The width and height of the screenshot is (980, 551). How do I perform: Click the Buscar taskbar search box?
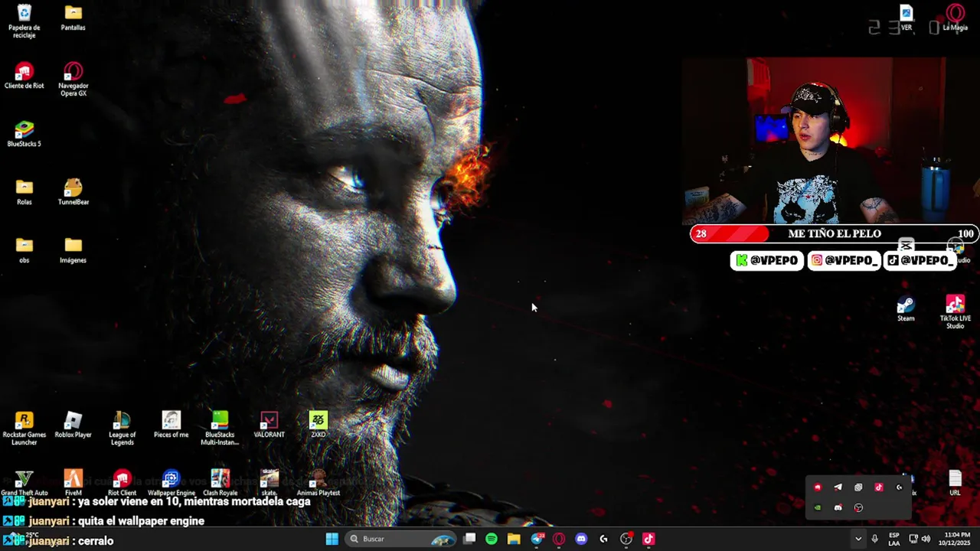(x=400, y=539)
